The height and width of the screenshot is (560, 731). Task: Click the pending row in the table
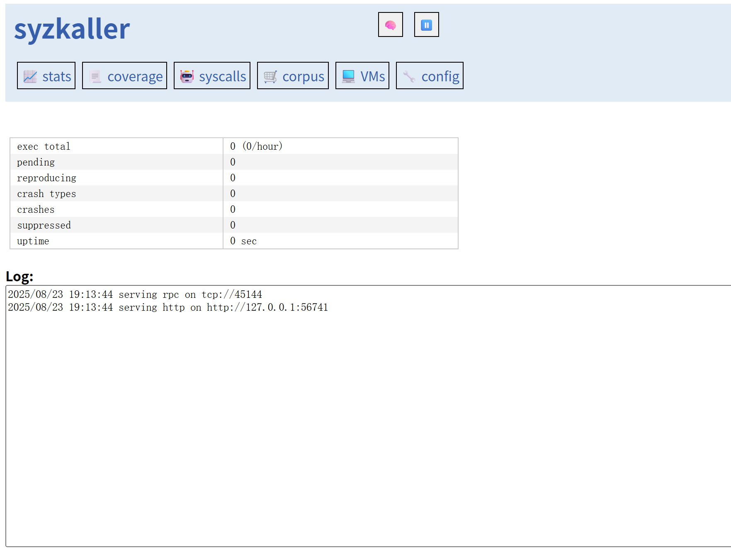click(36, 162)
